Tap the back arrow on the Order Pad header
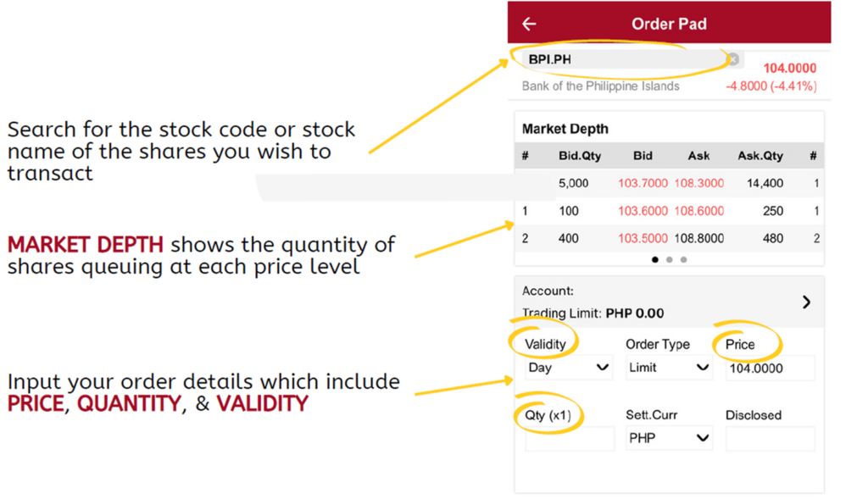Viewport: 868px width, 499px height. (527, 23)
